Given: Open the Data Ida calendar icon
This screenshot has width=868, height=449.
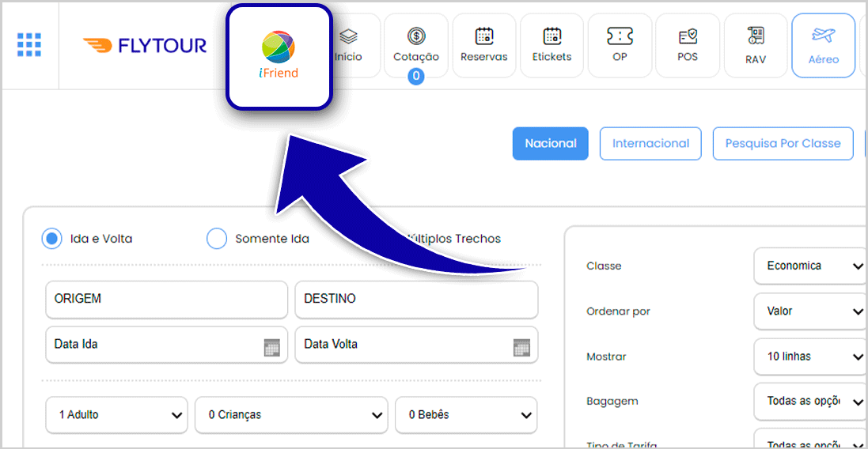Looking at the screenshot, I should [272, 348].
